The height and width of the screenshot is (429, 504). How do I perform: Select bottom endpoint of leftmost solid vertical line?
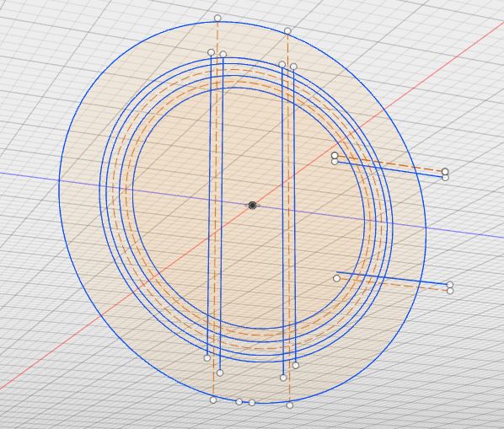pyautogui.click(x=207, y=358)
